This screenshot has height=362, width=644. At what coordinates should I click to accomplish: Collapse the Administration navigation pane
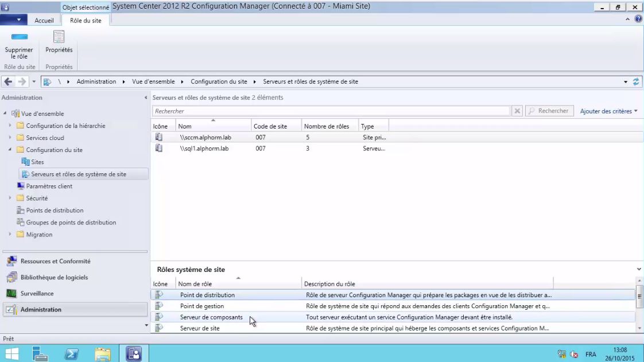[145, 98]
